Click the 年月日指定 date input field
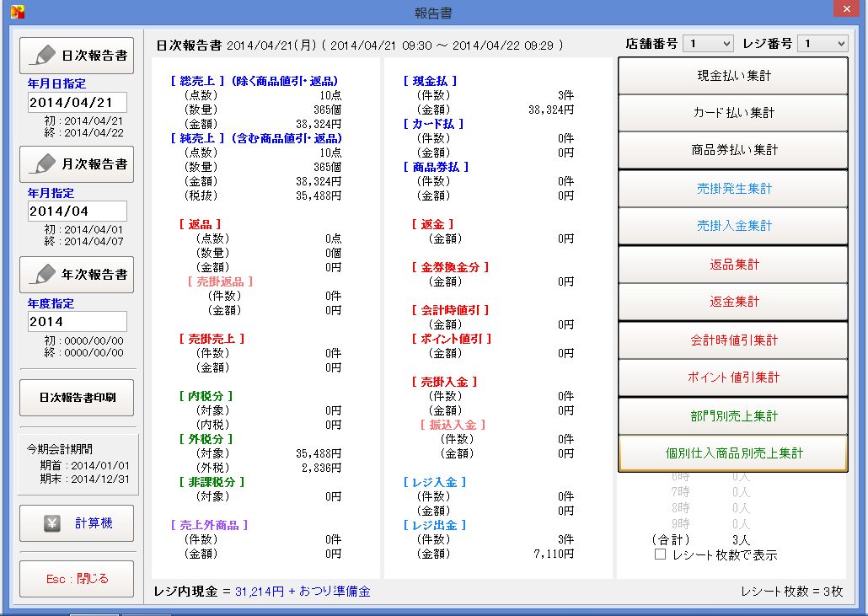This screenshot has width=868, height=616. coord(77,102)
